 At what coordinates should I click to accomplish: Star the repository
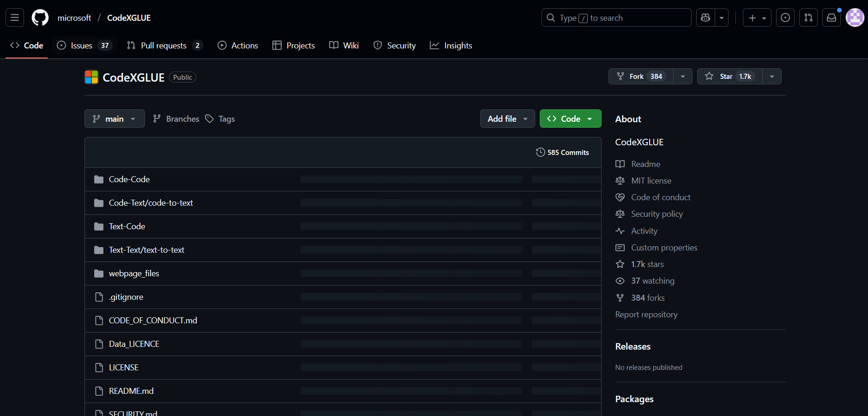point(729,77)
